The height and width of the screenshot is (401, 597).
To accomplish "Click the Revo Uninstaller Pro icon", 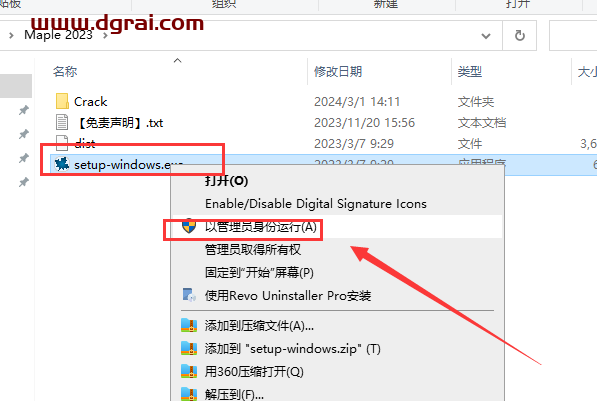I will pyautogui.click(x=189, y=295).
